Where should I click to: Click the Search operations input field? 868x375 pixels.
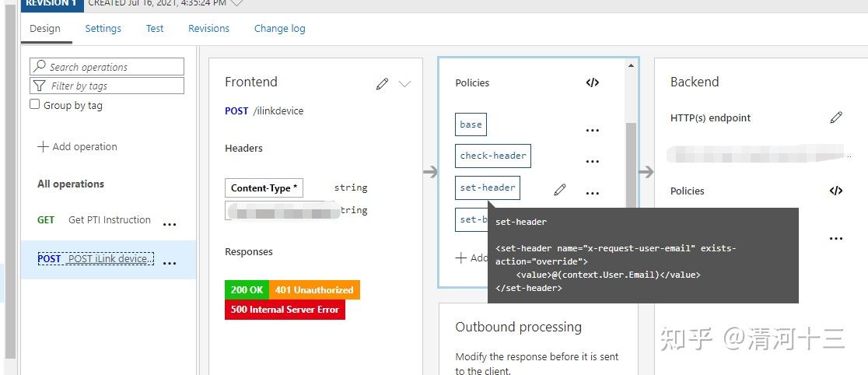point(107,67)
